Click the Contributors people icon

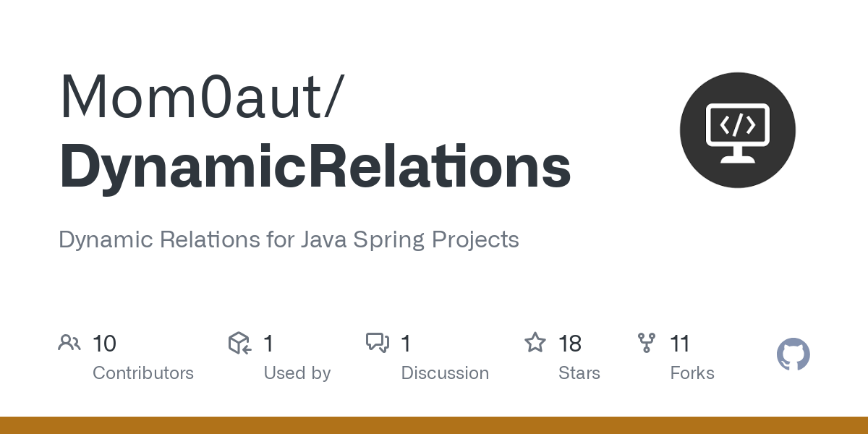pyautogui.click(x=69, y=343)
